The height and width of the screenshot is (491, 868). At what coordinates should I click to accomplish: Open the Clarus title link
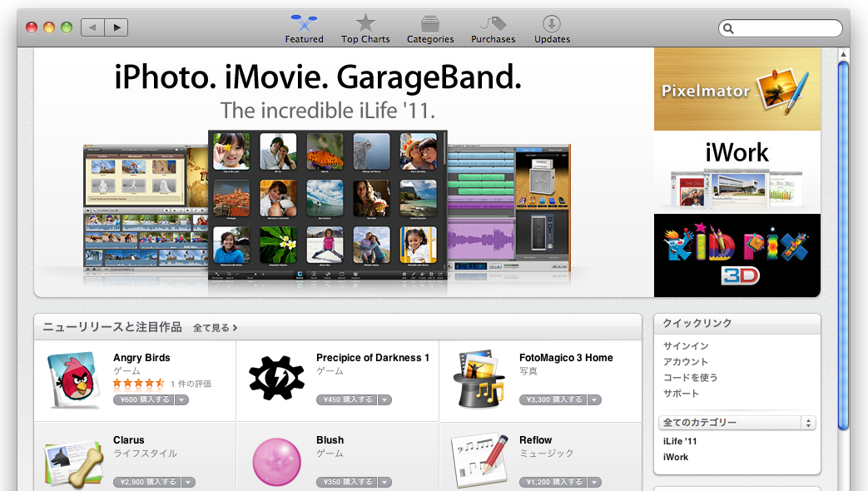(x=128, y=440)
